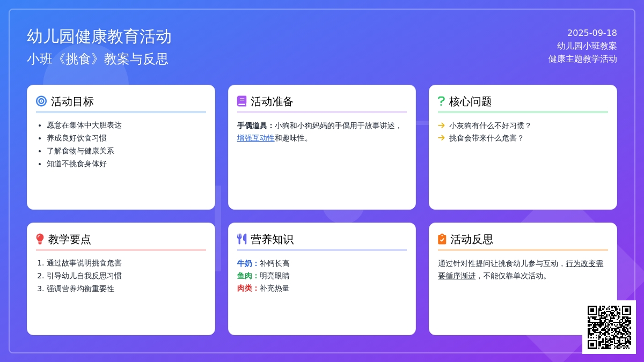644x362 pixels.
Task: Click the date 2025-09-18
Action: [x=592, y=33]
